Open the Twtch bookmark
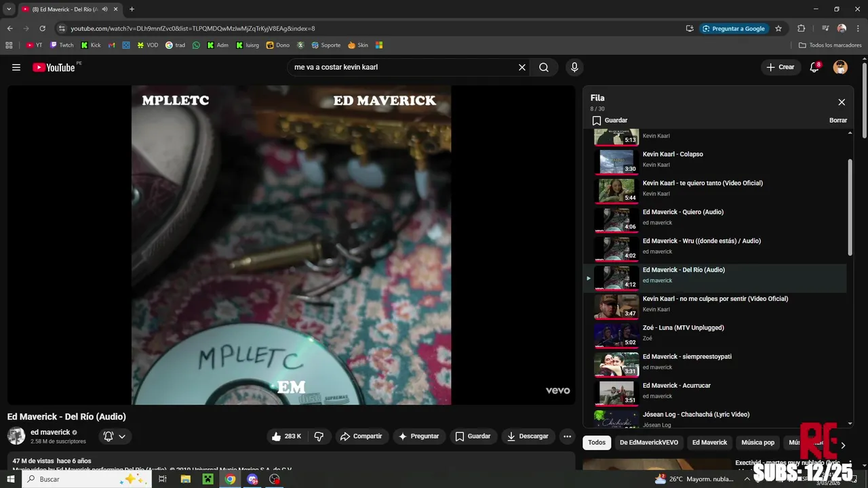Image resolution: width=868 pixels, height=488 pixels. (x=62, y=45)
